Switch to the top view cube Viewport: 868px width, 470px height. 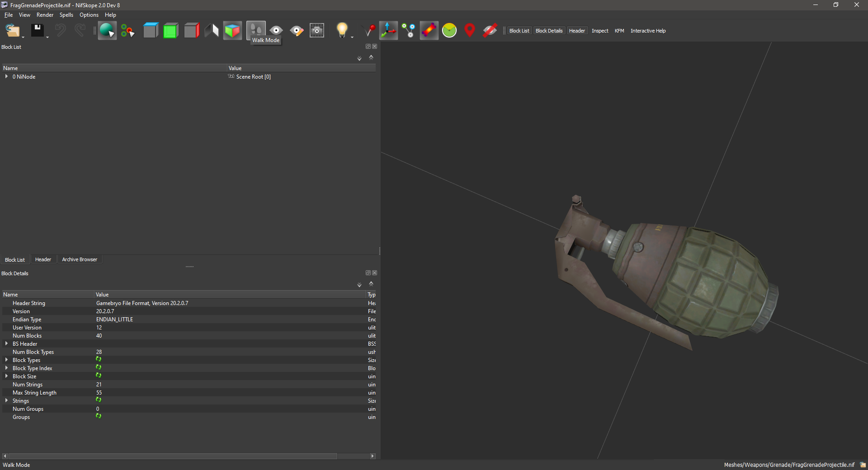click(151, 31)
